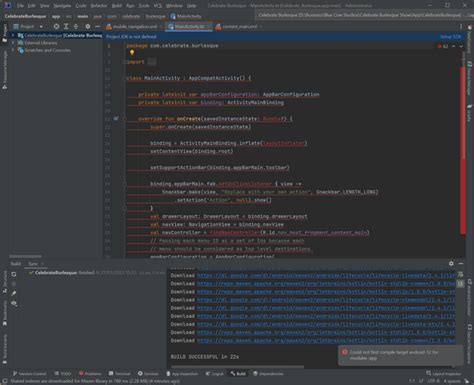This screenshot has width=474, height=385.
Task: Click the Project tool window side tab
Action: click(5, 33)
